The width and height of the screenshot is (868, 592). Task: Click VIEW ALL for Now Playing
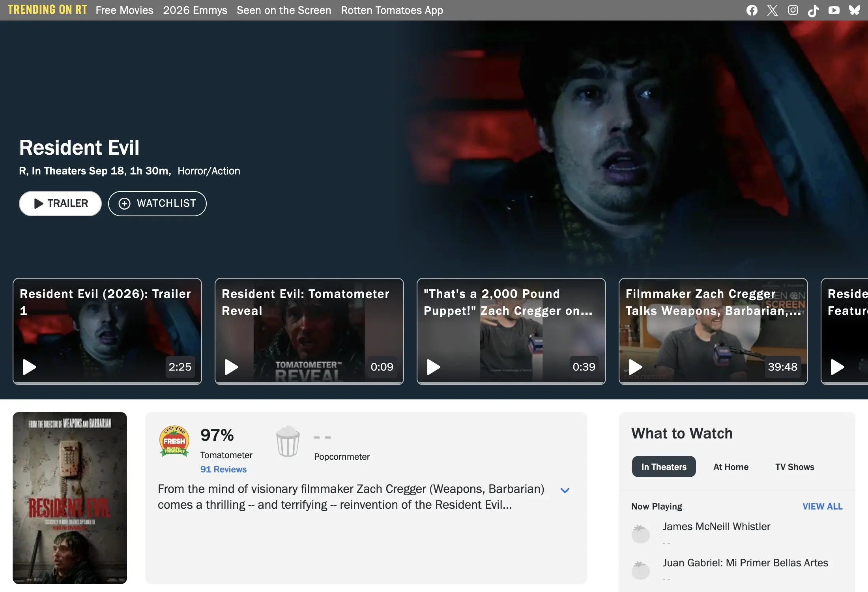click(x=823, y=506)
